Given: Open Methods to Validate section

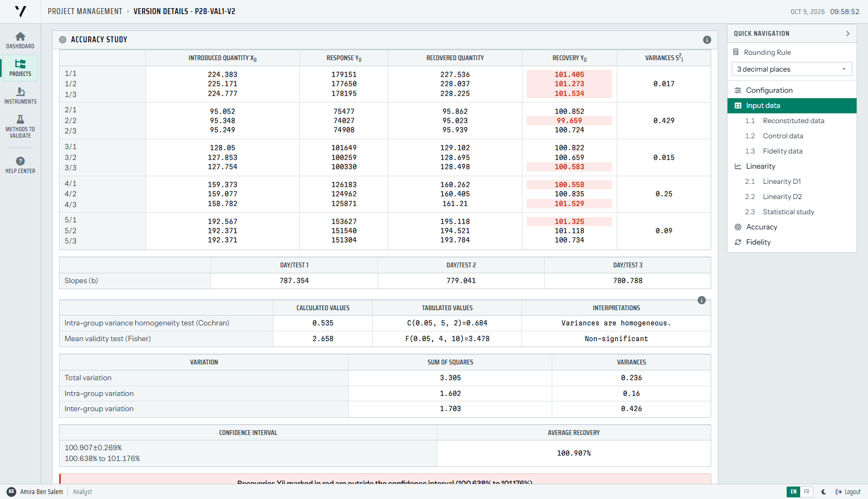Looking at the screenshot, I should click(20, 126).
